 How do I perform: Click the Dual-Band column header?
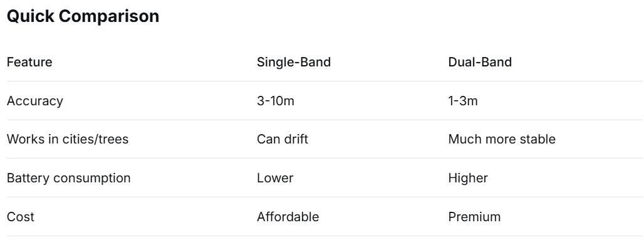point(480,62)
